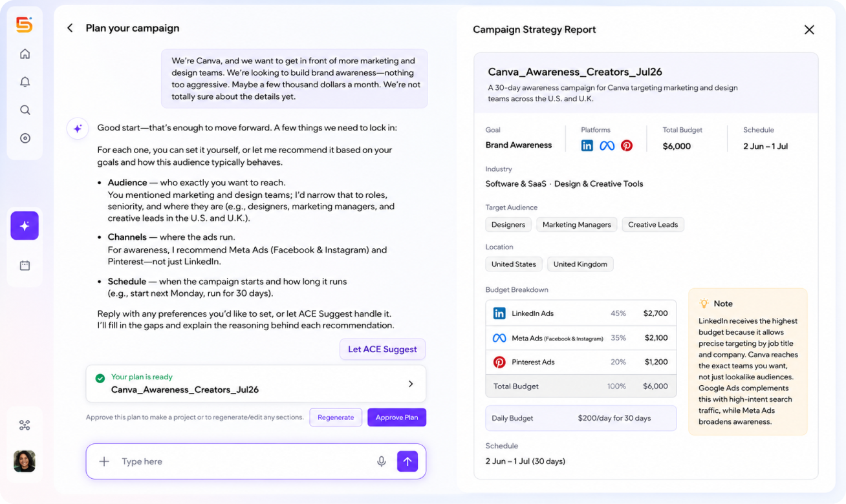Select the Marketing Managers audience tag
This screenshot has height=504, width=846.
click(576, 225)
